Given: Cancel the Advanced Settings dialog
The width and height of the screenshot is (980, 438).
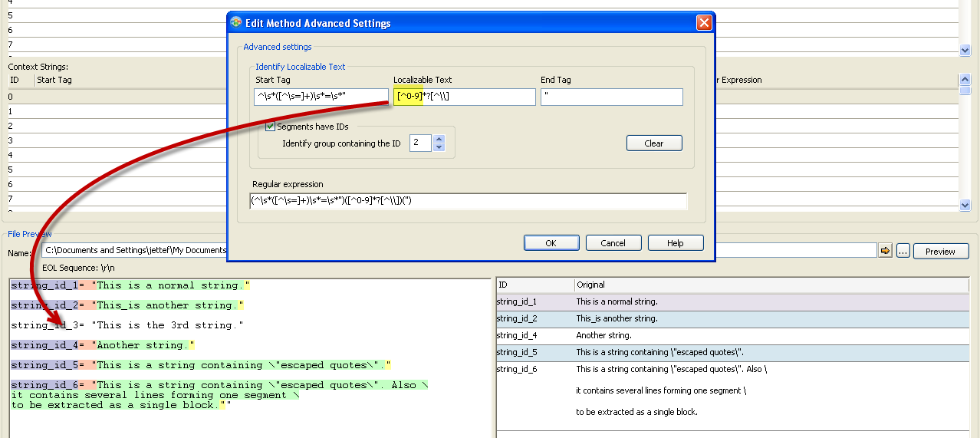Looking at the screenshot, I should coord(613,242).
